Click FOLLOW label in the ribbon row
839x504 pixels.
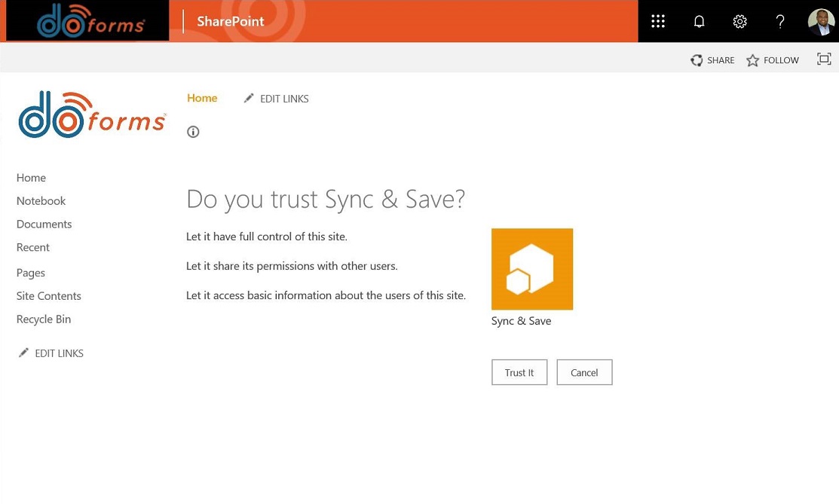click(x=781, y=60)
